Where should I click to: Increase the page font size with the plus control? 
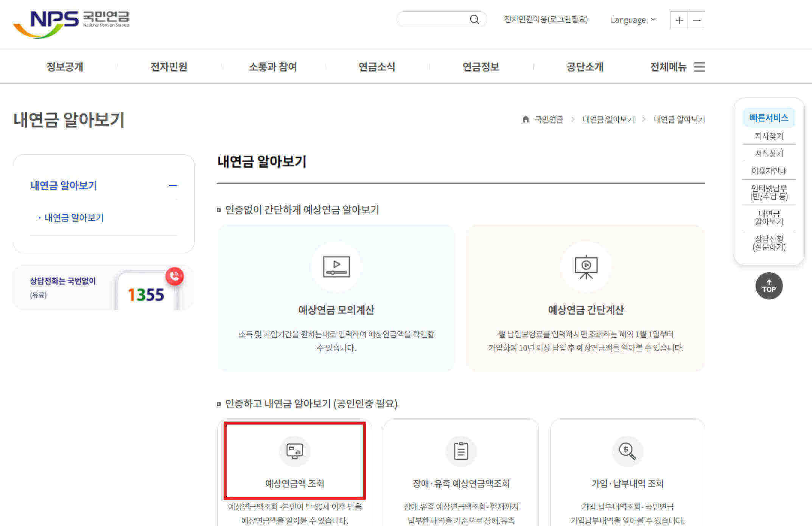pyautogui.click(x=679, y=20)
